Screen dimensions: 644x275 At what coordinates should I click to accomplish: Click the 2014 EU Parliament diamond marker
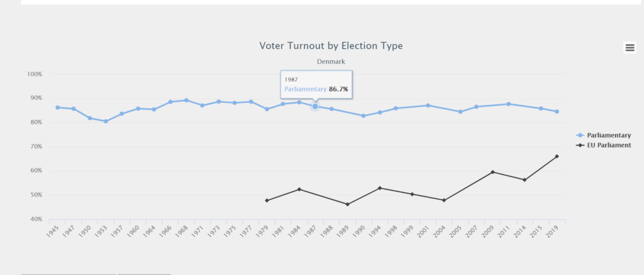click(x=524, y=180)
